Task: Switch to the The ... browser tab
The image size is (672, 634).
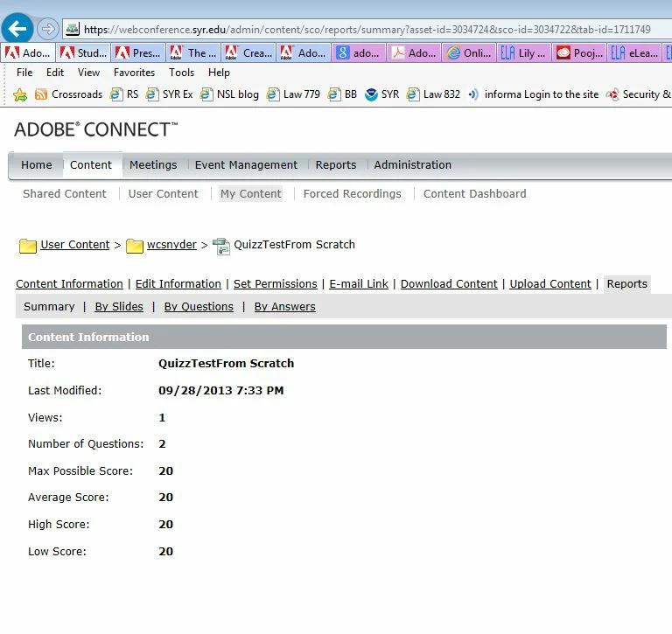Action: pyautogui.click(x=193, y=52)
